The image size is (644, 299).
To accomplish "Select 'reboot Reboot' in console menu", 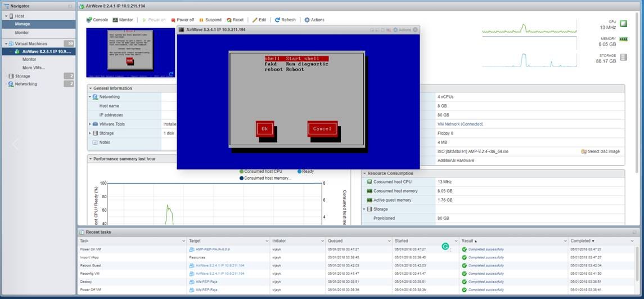I will coord(284,69).
